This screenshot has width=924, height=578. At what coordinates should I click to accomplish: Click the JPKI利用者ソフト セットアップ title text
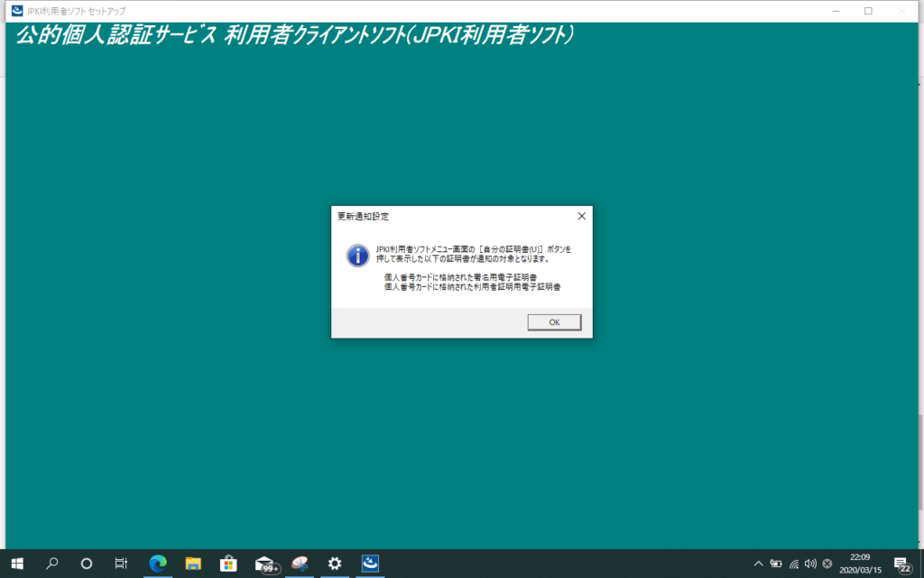tap(76, 11)
